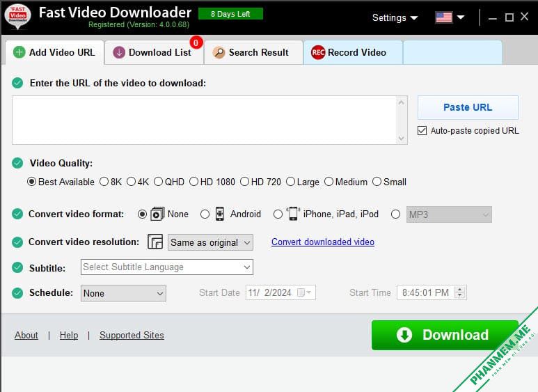
Task: Click the green check icon beside Video Quality
Action: (x=17, y=163)
